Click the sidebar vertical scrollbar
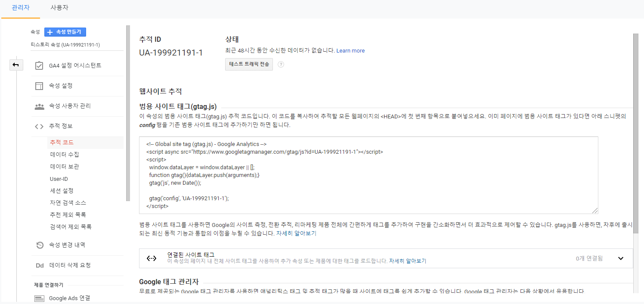The height and width of the screenshot is (304, 644). pyautogui.click(x=127, y=113)
